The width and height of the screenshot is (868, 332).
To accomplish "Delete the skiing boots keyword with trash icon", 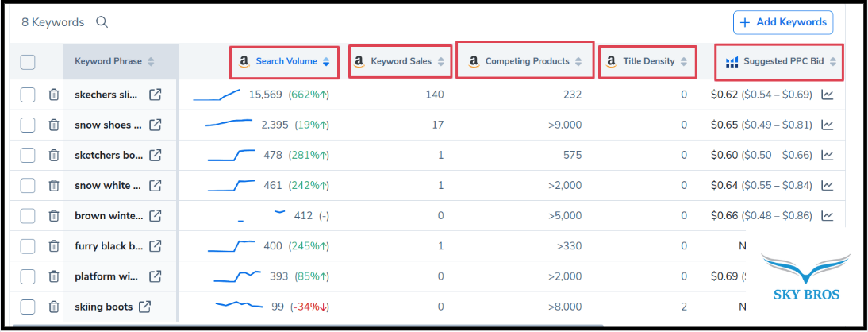I will tap(54, 306).
